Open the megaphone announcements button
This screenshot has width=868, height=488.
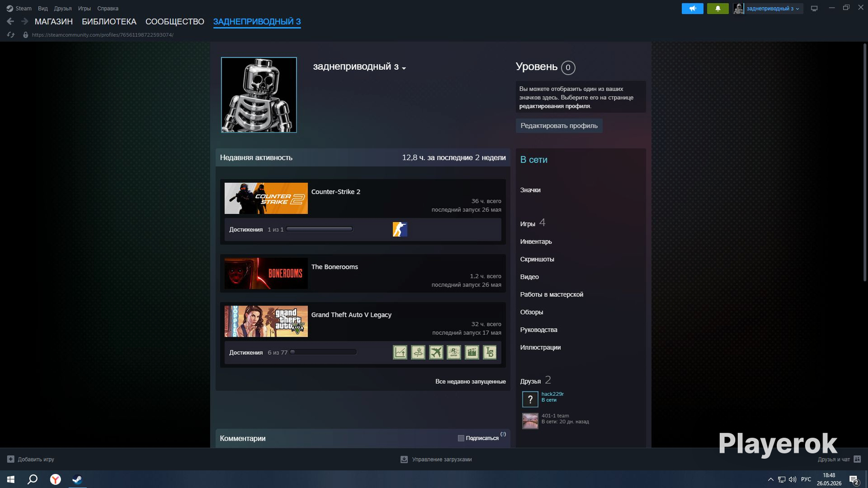pos(692,8)
